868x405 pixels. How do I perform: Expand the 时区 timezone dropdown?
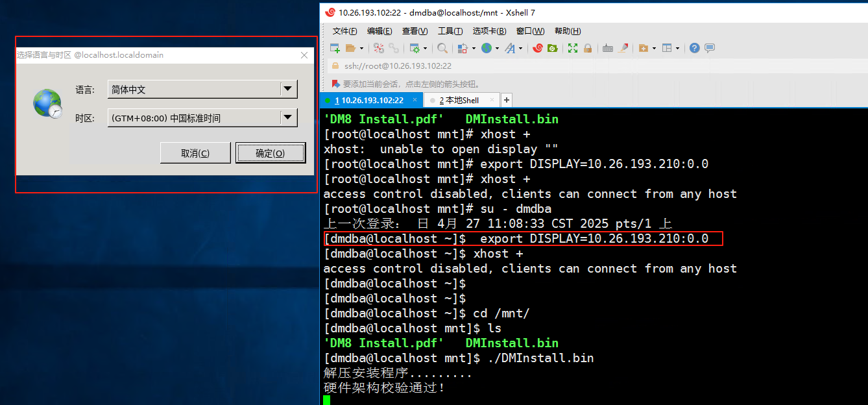[x=288, y=117]
